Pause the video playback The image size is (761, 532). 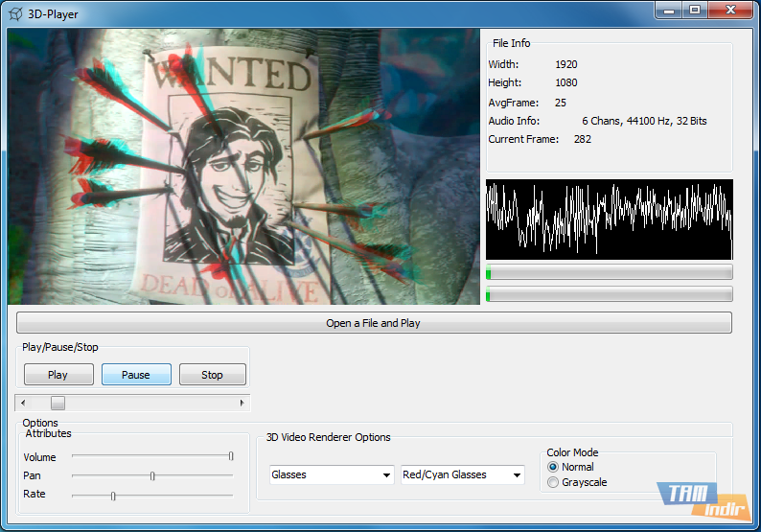coord(136,375)
